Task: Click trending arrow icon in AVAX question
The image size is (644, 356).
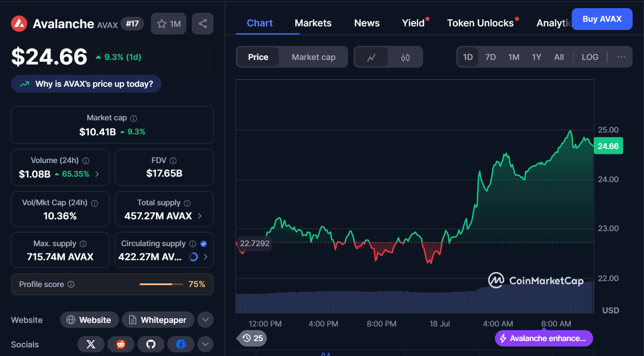Action: (25, 84)
